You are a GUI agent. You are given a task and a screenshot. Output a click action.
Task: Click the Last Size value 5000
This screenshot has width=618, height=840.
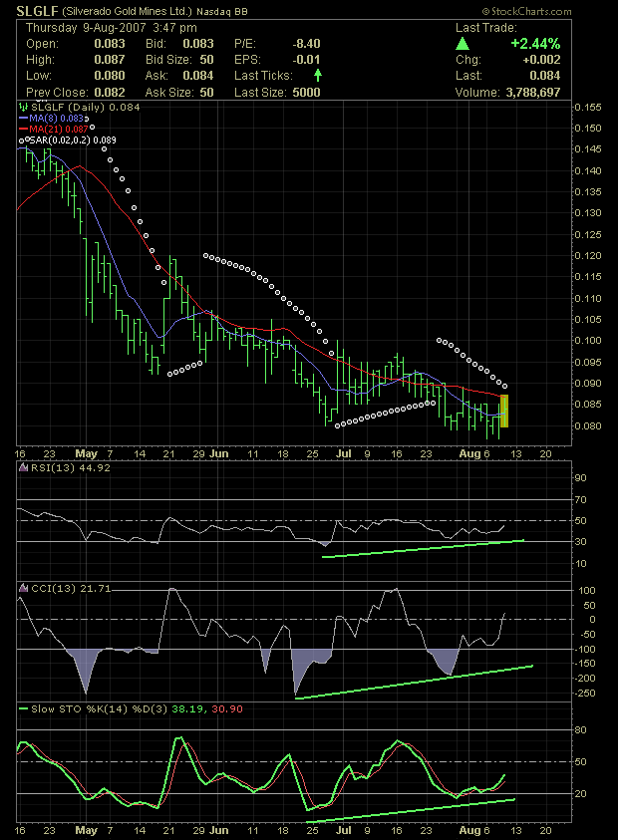coord(306,92)
